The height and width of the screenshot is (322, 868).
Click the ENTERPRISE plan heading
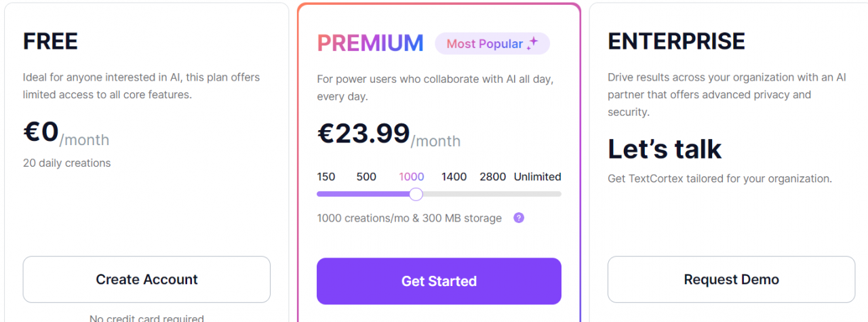(676, 41)
